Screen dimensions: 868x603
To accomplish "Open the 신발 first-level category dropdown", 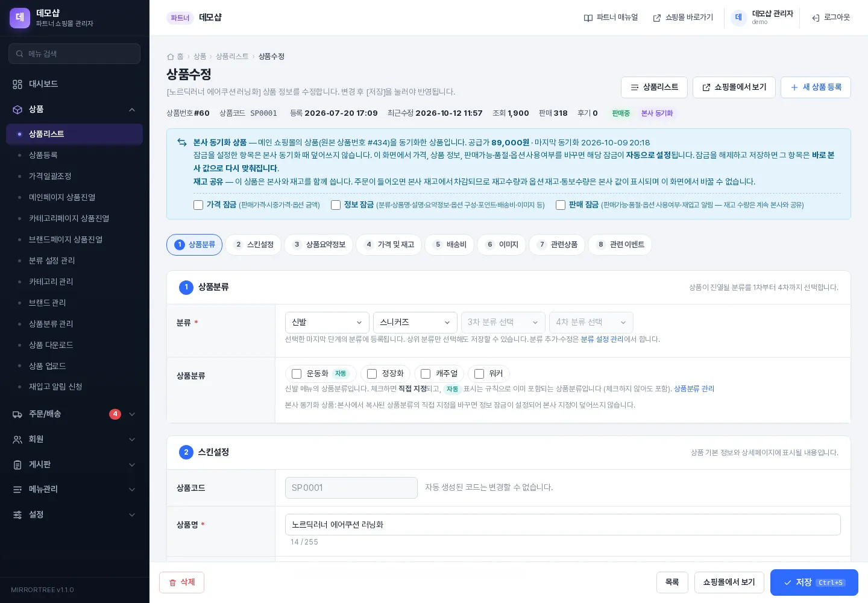I will [327, 323].
